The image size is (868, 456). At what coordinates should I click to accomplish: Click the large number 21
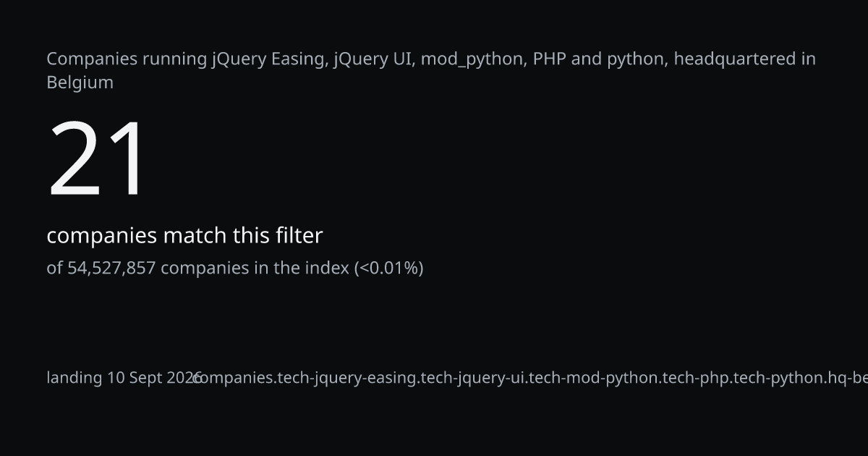(98, 159)
